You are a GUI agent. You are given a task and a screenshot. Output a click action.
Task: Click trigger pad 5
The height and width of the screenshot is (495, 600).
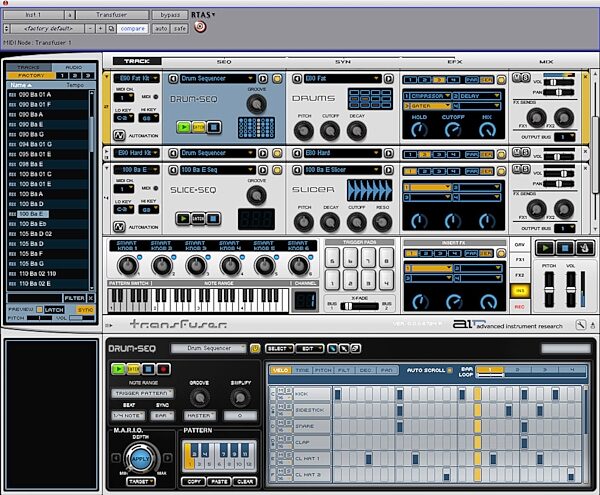click(332, 257)
